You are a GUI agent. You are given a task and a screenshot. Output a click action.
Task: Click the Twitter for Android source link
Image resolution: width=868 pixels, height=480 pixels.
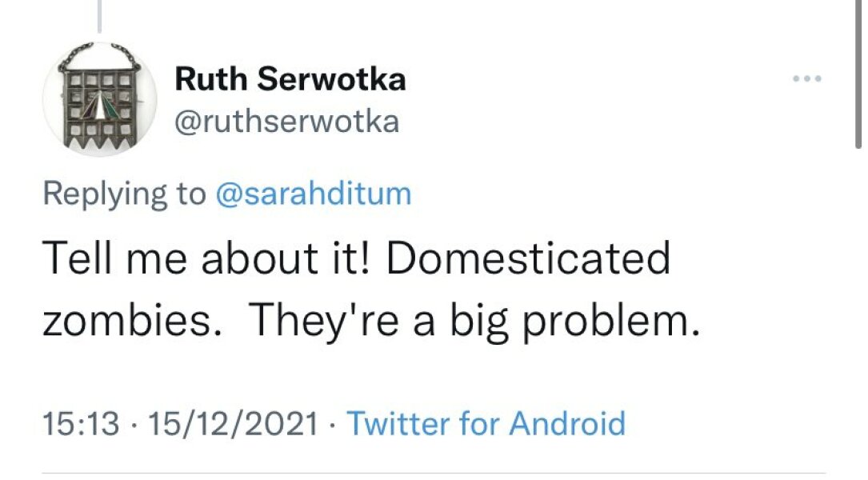pyautogui.click(x=486, y=422)
